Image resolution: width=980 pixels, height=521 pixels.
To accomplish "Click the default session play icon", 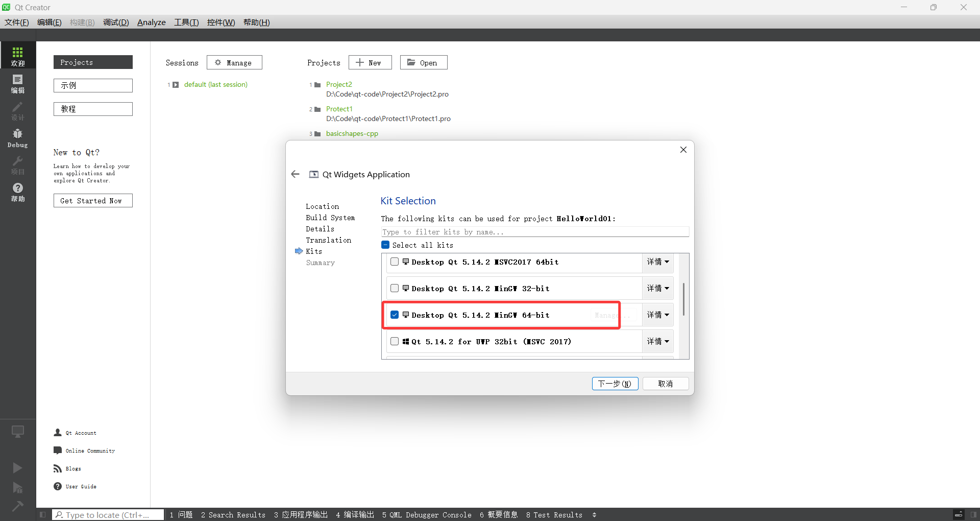I will point(176,85).
